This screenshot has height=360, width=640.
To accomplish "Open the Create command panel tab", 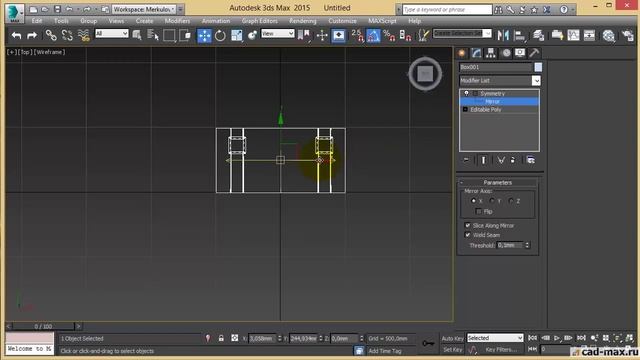I will (x=462, y=53).
